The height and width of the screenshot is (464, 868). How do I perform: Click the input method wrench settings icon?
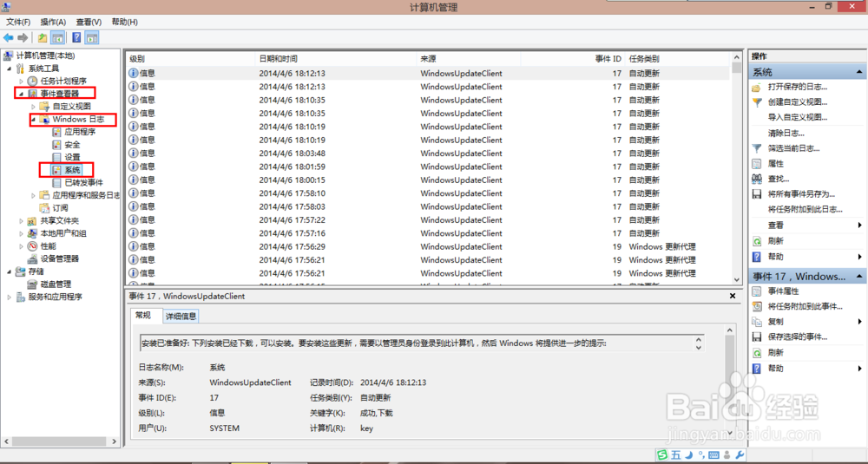[x=740, y=455]
